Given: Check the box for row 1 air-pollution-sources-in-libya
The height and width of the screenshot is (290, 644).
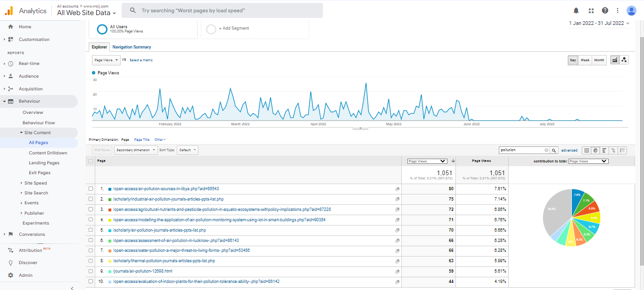Looking at the screenshot, I should click(x=91, y=189).
